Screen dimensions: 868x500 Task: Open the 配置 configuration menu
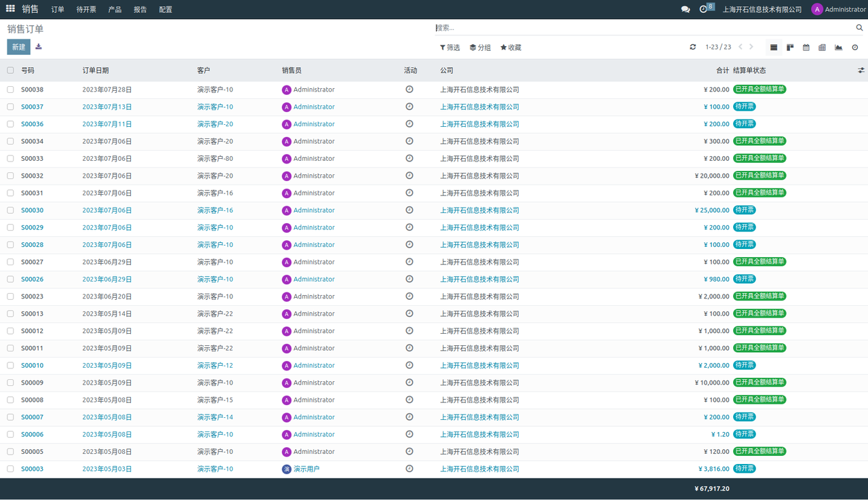(165, 9)
